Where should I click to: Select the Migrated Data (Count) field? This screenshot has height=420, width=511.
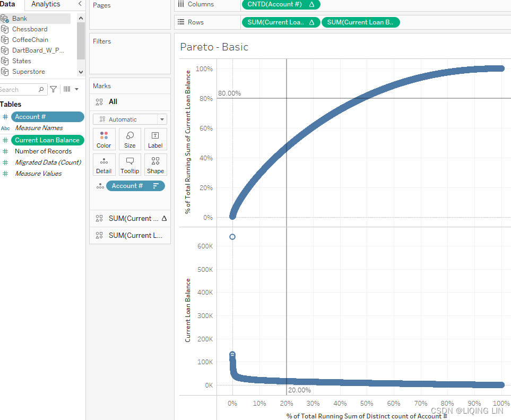(48, 162)
